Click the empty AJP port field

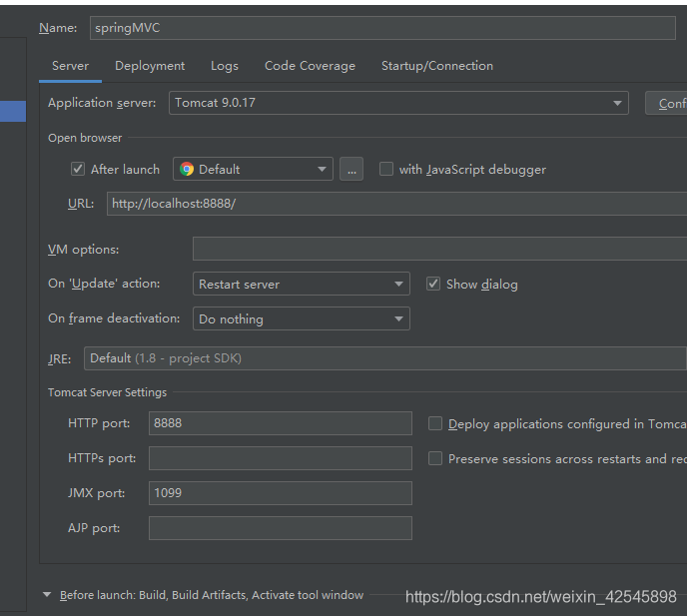click(281, 528)
